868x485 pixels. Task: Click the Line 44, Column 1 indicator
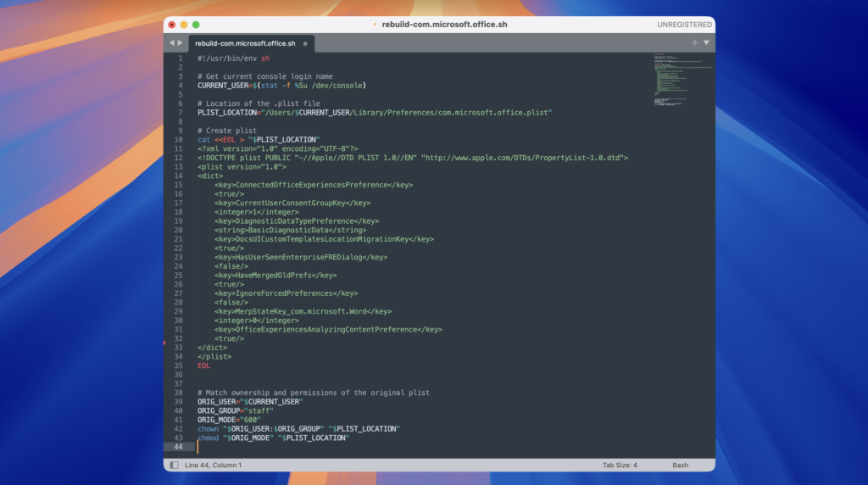pyautogui.click(x=213, y=465)
